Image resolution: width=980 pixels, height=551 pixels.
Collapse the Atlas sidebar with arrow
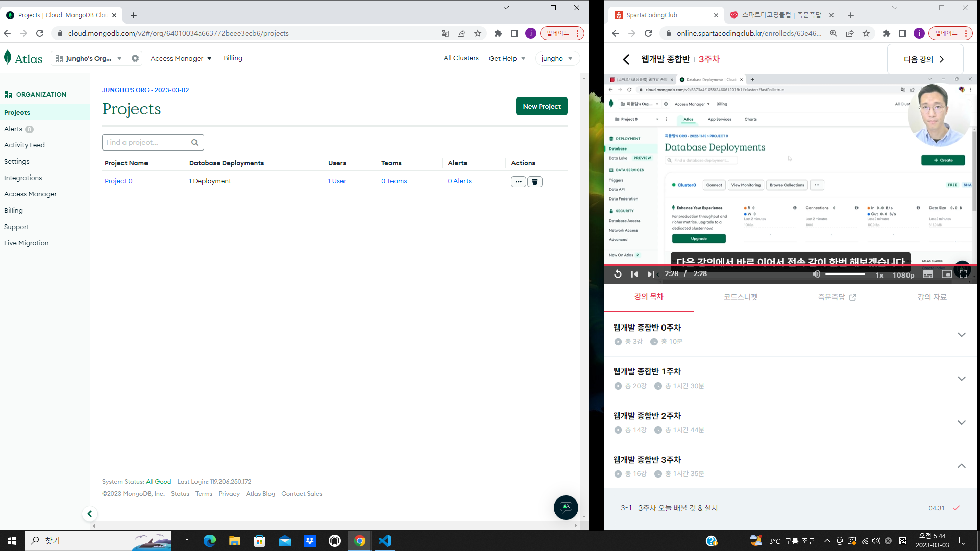[x=90, y=514]
